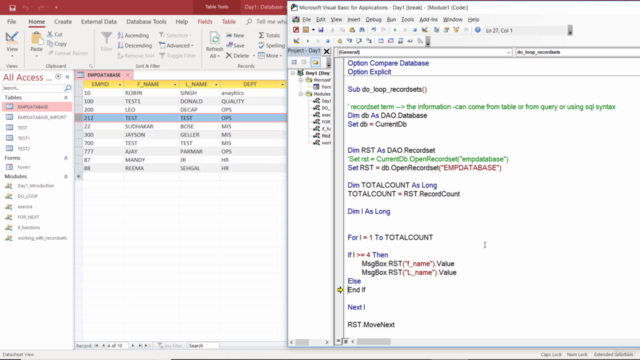Image resolution: width=640 pixels, height=360 pixels.
Task: Click the Find binoculars icon in VBA toolbar
Action: [362, 30]
